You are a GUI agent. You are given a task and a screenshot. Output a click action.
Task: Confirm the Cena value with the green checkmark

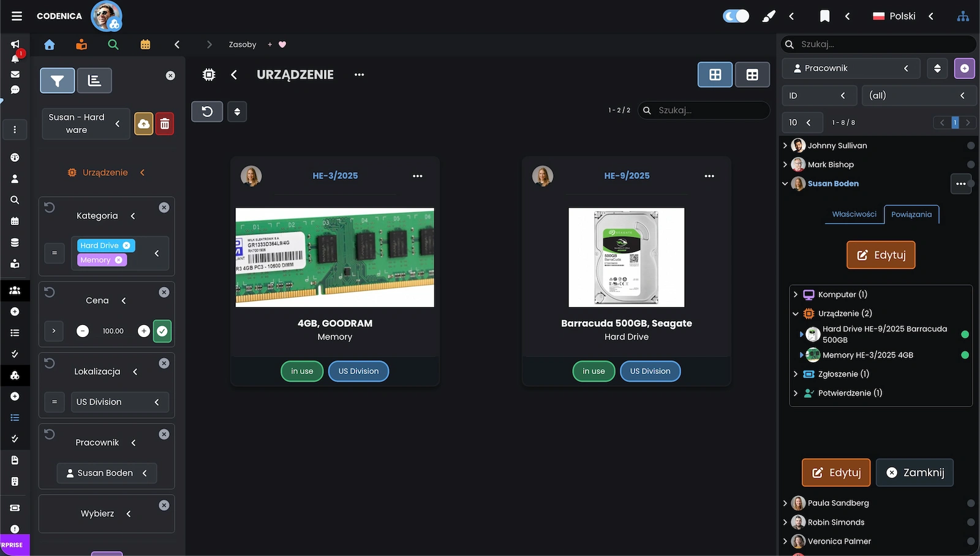(x=162, y=331)
